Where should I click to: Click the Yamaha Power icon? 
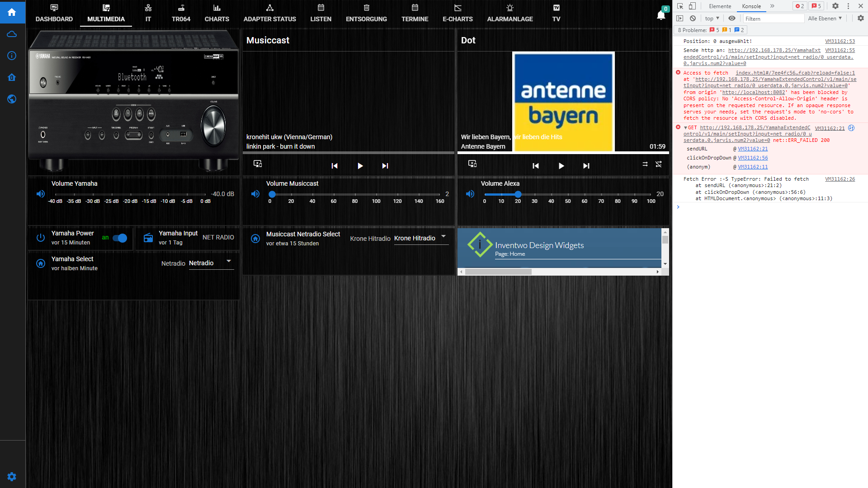41,238
